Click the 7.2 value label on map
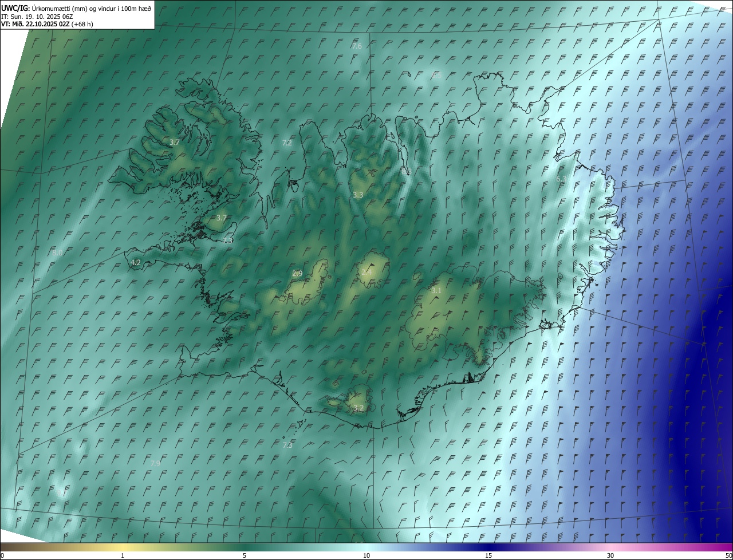Screen dimensions: 733x560 coord(287,143)
